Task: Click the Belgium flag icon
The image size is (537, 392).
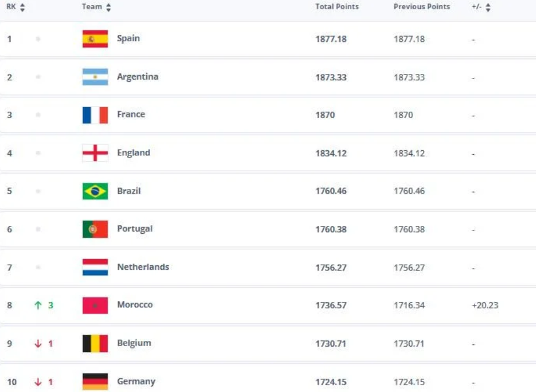Action: point(95,343)
